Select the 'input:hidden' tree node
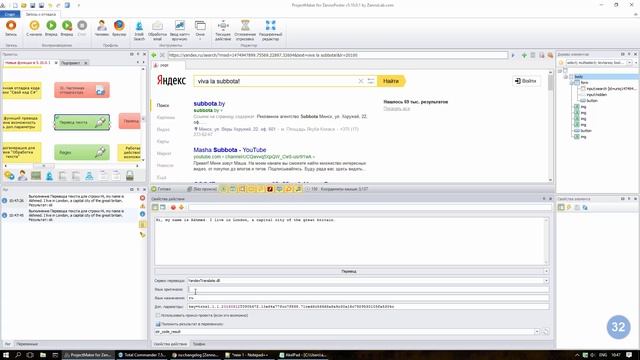This screenshot has width=640, height=360. pos(596,95)
